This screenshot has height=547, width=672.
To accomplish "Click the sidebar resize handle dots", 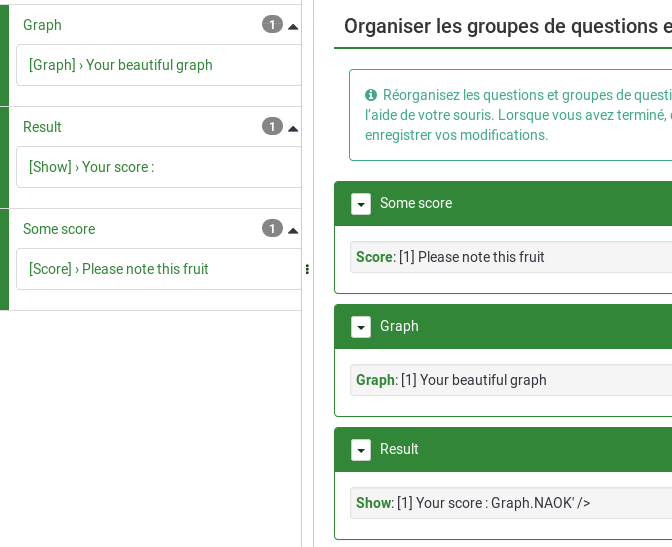I will (x=307, y=269).
